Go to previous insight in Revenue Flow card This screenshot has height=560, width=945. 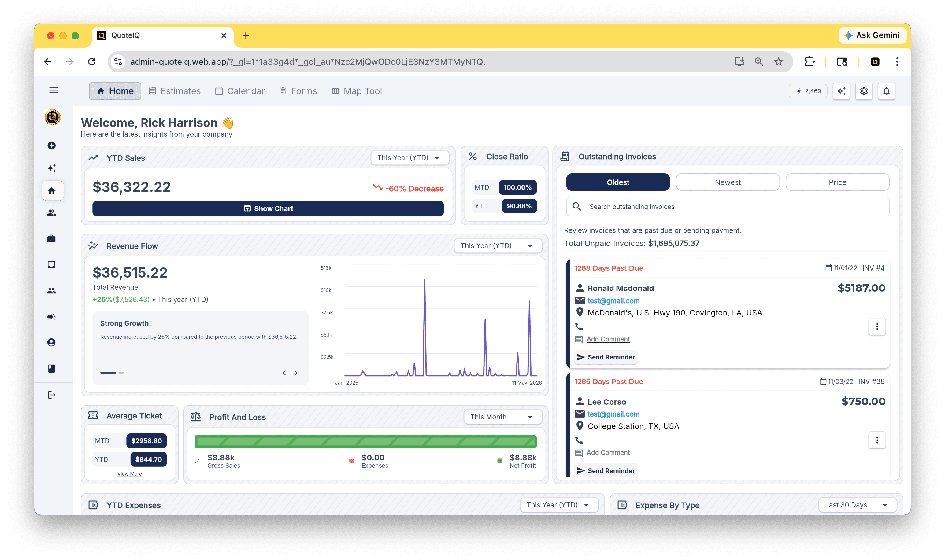click(x=284, y=373)
